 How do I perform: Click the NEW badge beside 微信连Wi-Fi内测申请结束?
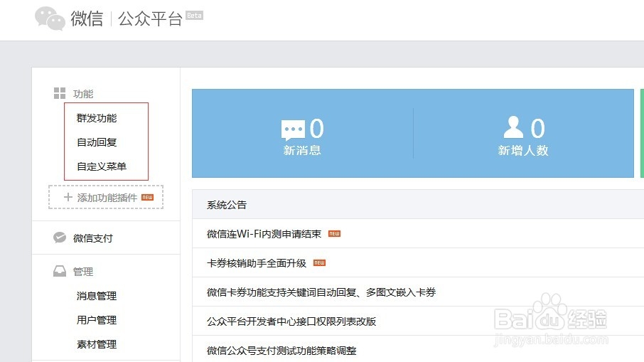[334, 233]
